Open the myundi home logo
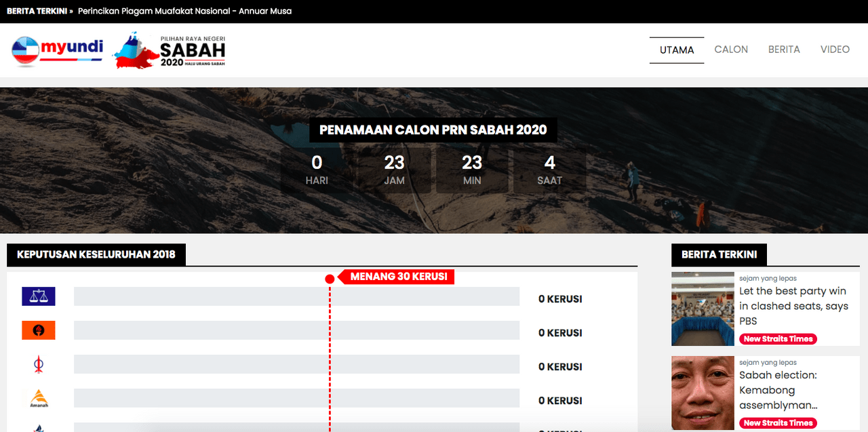The height and width of the screenshot is (432, 868). click(57, 49)
